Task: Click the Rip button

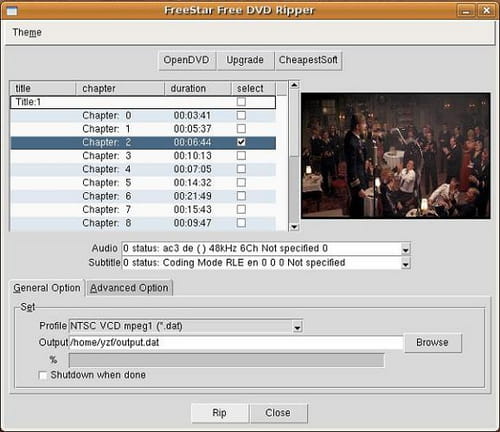Action: (219, 413)
